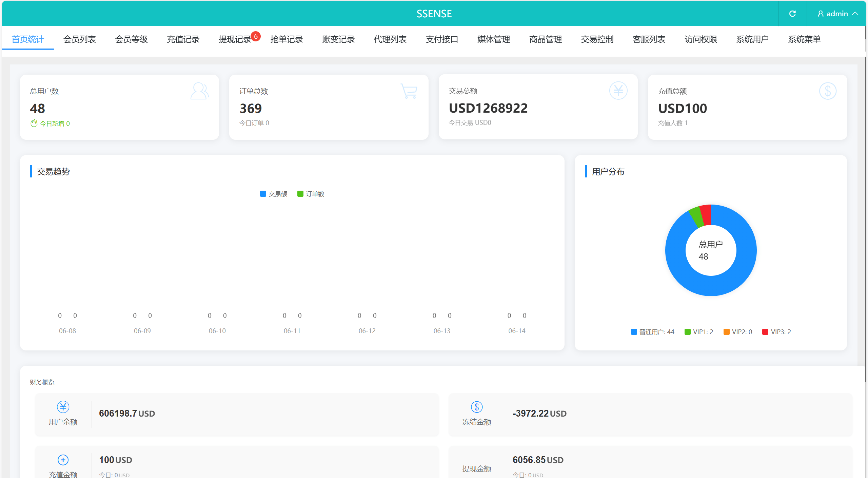Expand the admin user dropdown

(837, 14)
